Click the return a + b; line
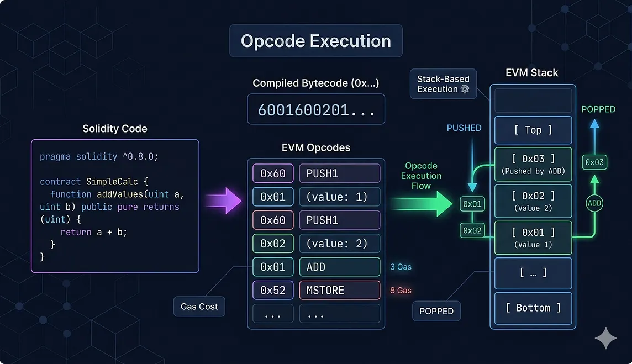632x364 pixels. tap(93, 232)
